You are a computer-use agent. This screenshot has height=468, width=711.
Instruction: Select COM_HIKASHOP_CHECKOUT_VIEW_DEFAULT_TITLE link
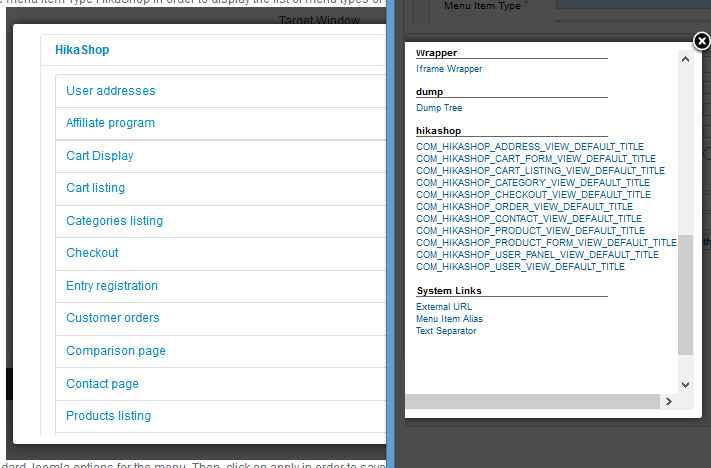coord(533,195)
